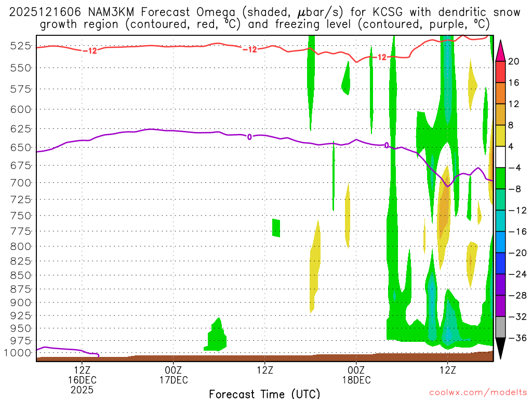Click the gray swatch between -32 and -36

click(500, 327)
